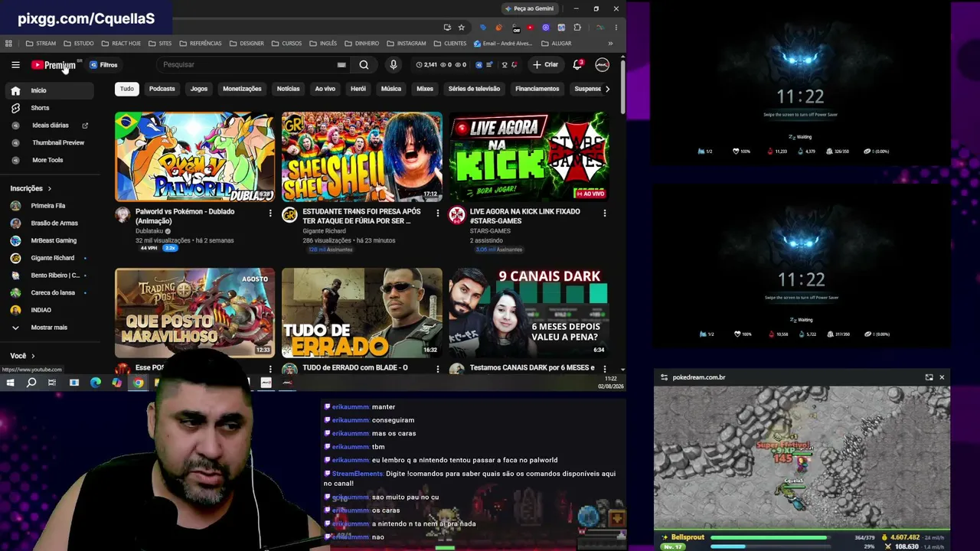This screenshot has width=980, height=551.
Task: Open the Palworld vs Pokémon video thumbnail
Action: click(194, 157)
